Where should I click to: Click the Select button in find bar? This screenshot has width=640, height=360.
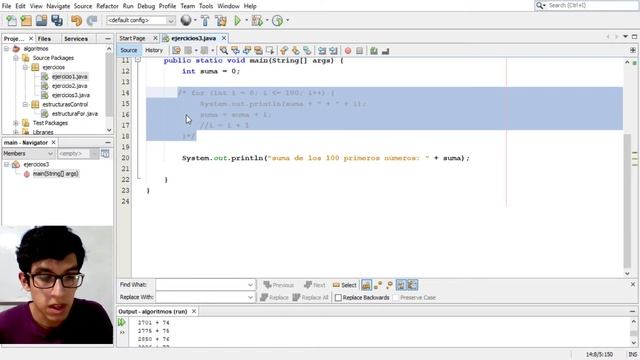point(344,285)
